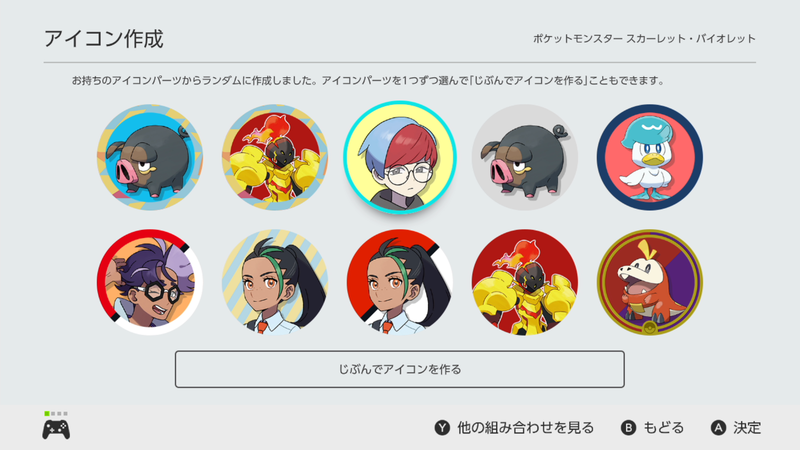Image resolution: width=800 pixels, height=450 pixels.
Task: Pick the glasses character icon with yellow background
Action: click(400, 158)
